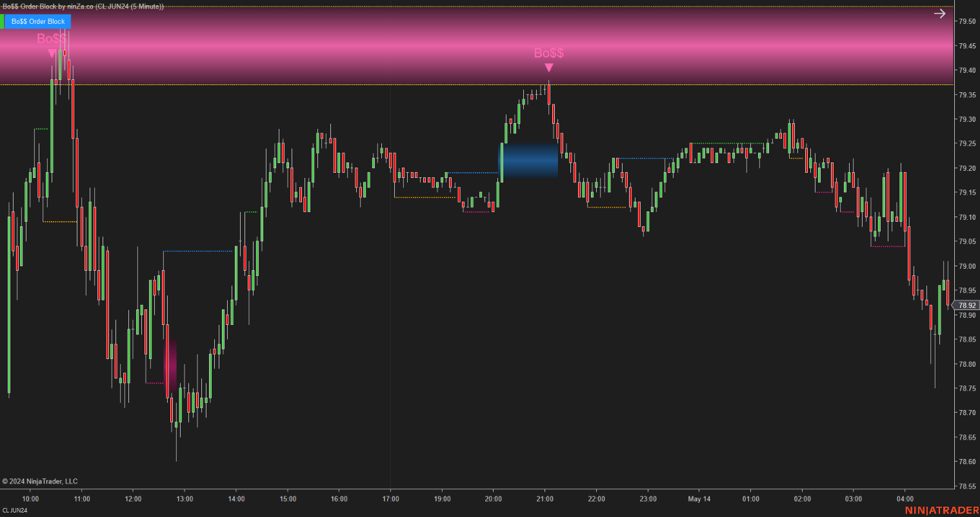Select the CL JUN24 tab at bottom left
This screenshot has width=980, height=517.
point(14,511)
